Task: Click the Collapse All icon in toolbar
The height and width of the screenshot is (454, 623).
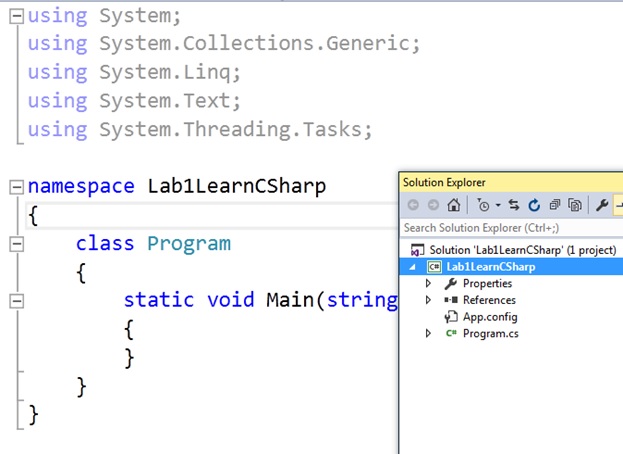Action: coord(554,205)
